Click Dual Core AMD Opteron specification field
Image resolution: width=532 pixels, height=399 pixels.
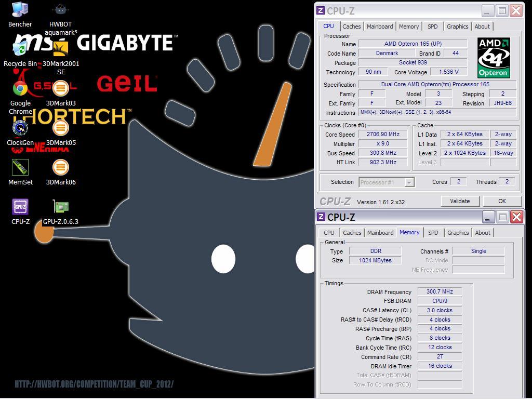437,84
